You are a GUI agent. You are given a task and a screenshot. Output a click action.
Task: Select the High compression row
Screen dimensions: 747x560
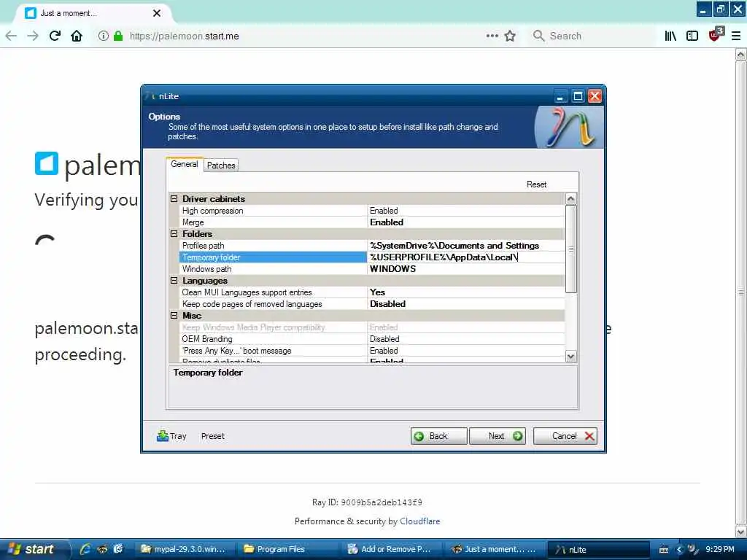pos(371,211)
